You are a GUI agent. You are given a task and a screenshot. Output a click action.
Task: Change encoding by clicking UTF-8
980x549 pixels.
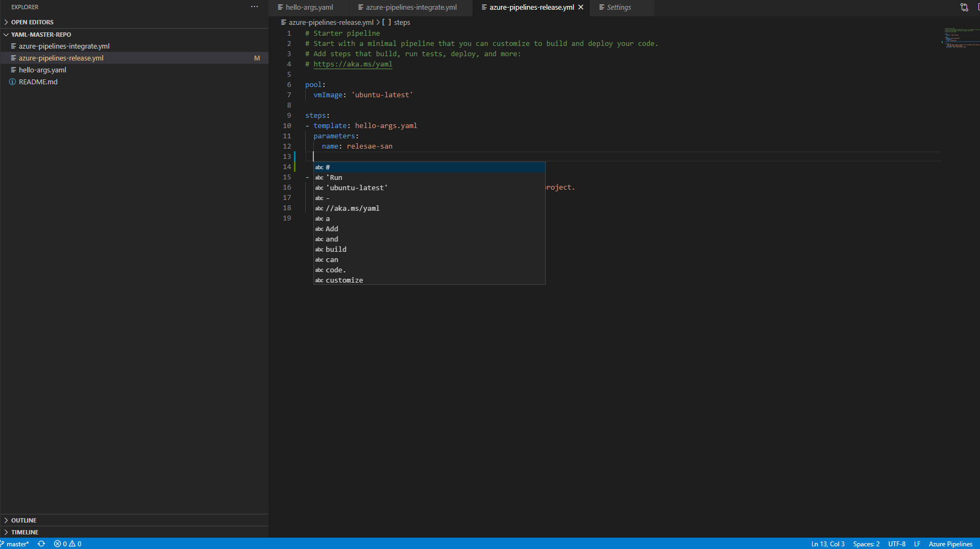897,544
